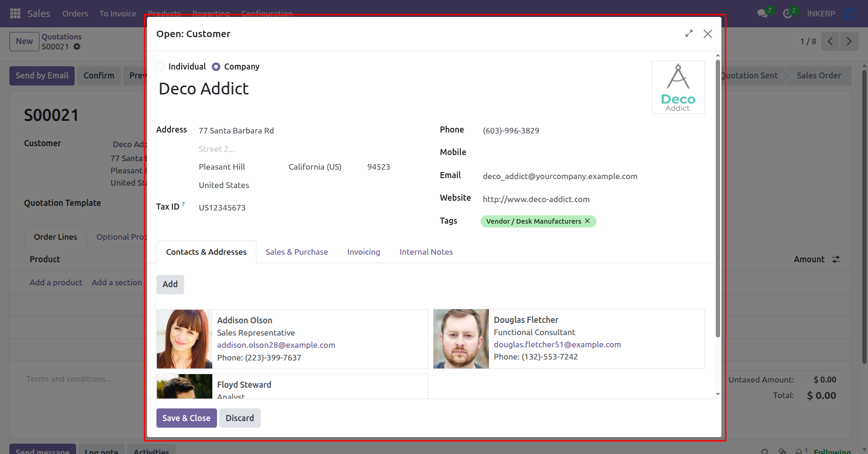Select Contacts & Addresses tab

[206, 252]
